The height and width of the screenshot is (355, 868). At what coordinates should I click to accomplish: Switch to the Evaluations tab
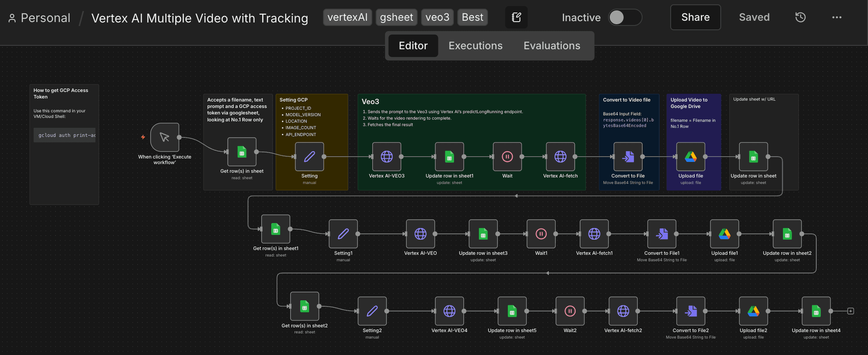coord(552,46)
